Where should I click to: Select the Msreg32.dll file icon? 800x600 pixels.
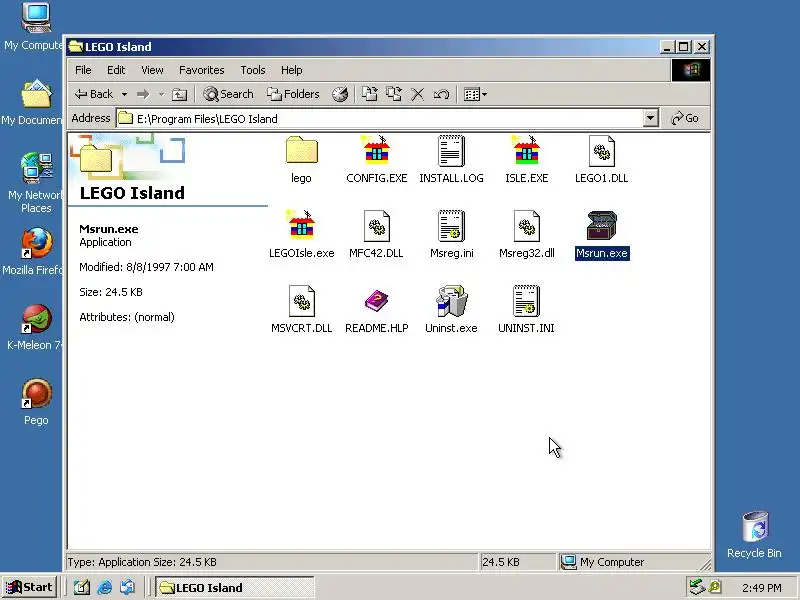(526, 226)
